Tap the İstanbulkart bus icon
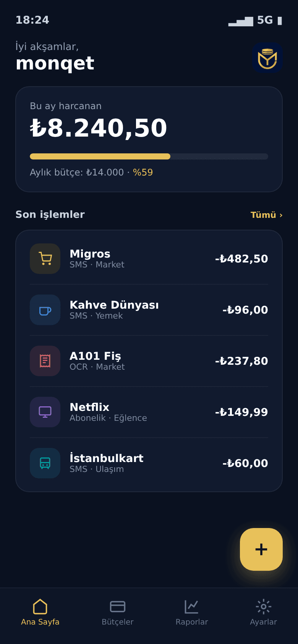Screen dimensions: 298x644 (45, 463)
